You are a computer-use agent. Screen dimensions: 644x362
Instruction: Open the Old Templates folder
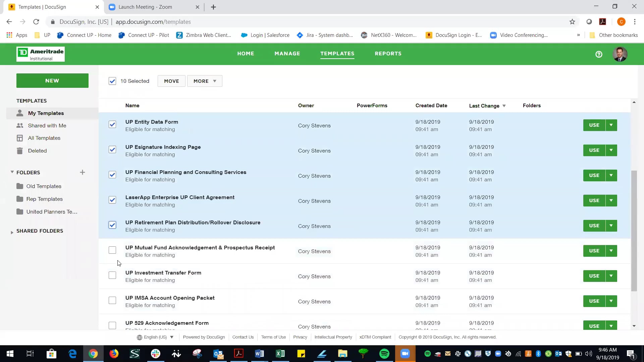click(x=44, y=186)
